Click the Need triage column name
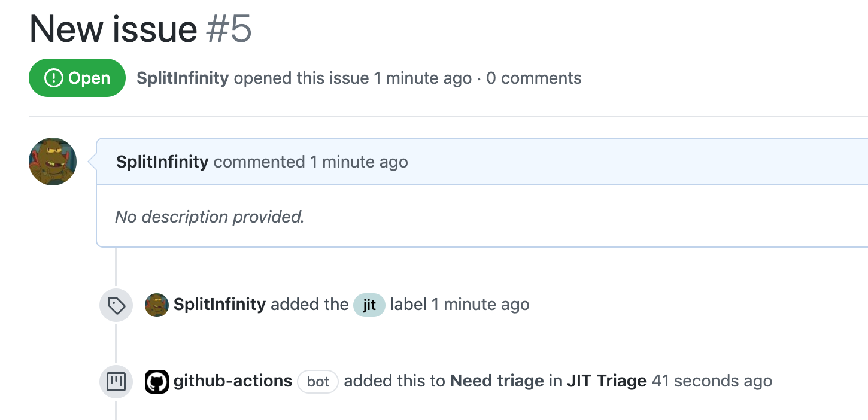Image resolution: width=868 pixels, height=420 pixels. pos(497,381)
